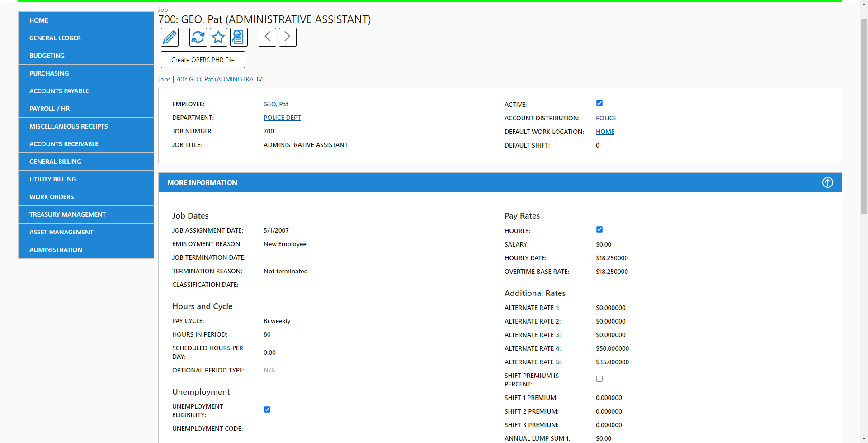The image size is (868, 443).
Task: Select the Bi weekly pay cycle value
Action: pyautogui.click(x=277, y=321)
